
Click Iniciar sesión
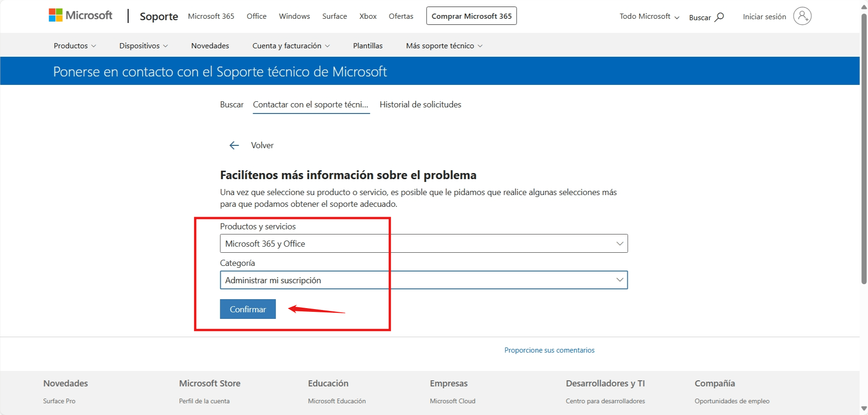point(764,16)
